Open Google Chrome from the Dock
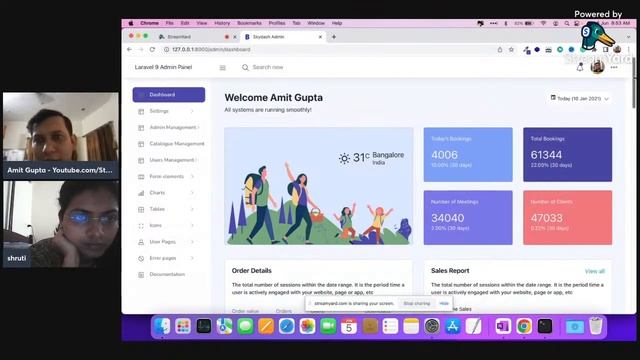The height and width of the screenshot is (360, 640). coord(524,327)
